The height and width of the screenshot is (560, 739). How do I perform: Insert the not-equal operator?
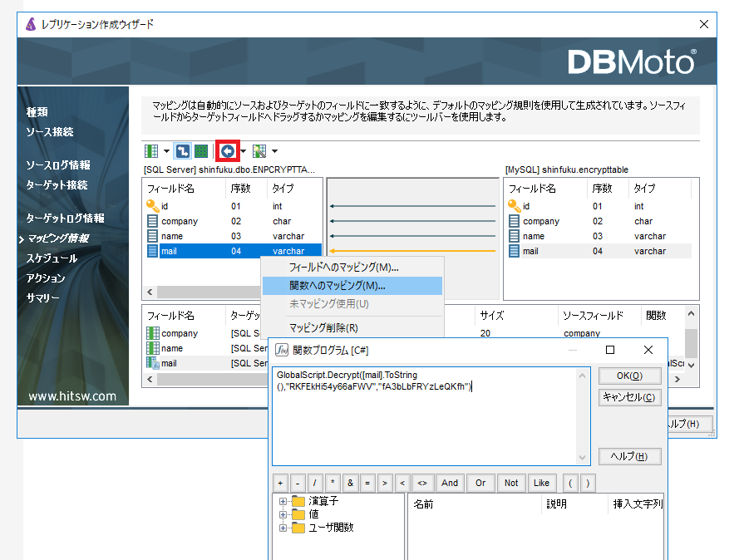(423, 483)
